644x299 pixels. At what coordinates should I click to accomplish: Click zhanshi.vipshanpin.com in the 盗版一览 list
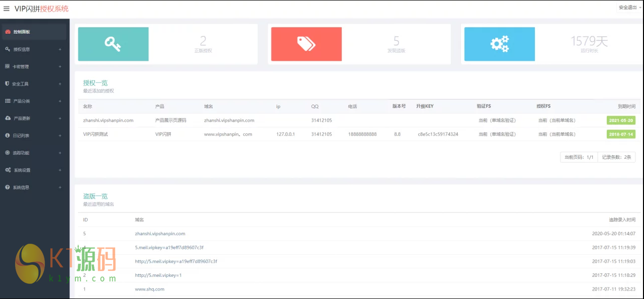pyautogui.click(x=160, y=234)
